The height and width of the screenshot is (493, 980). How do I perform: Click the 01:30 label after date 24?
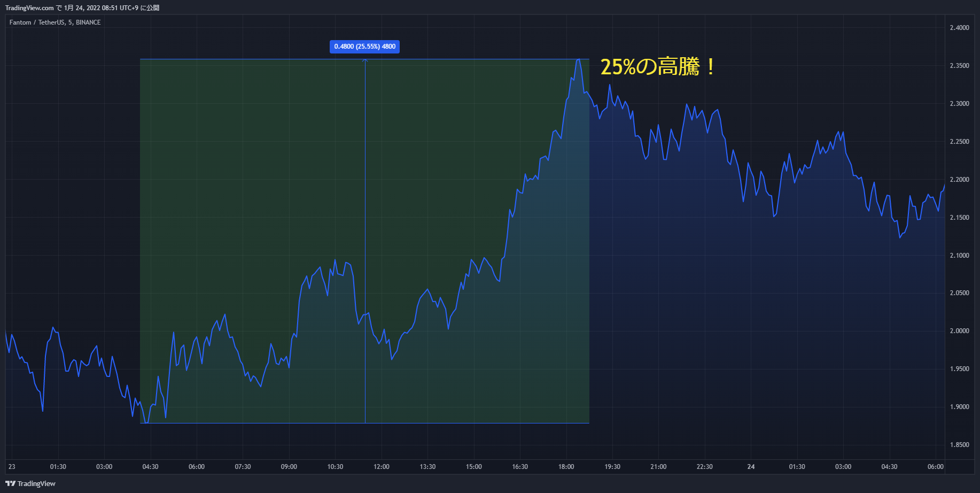[797, 467]
